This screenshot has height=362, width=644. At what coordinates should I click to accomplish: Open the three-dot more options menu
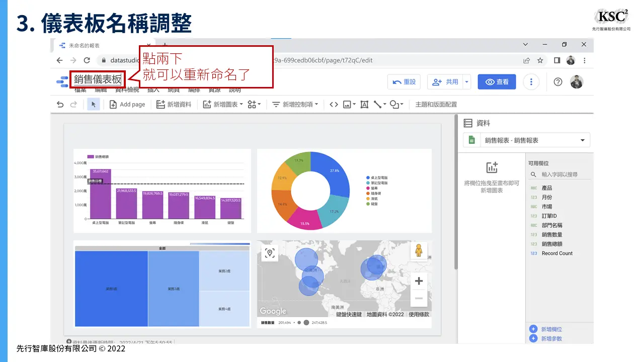[531, 82]
